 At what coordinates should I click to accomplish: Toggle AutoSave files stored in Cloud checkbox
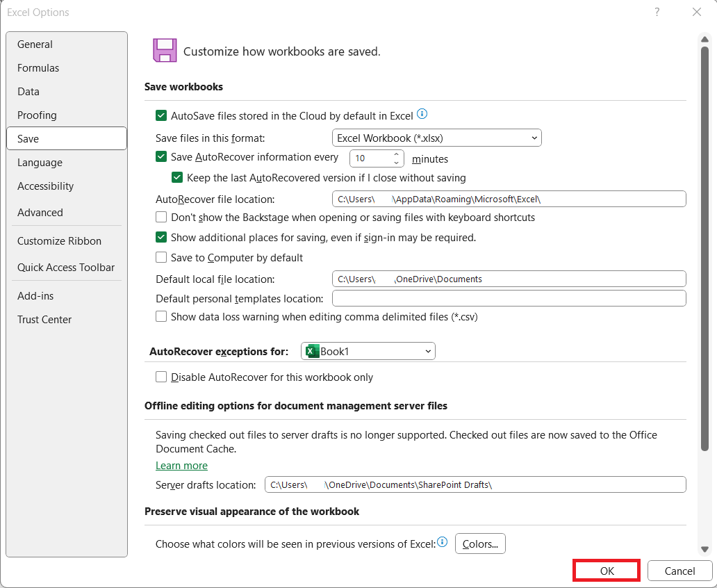point(161,115)
